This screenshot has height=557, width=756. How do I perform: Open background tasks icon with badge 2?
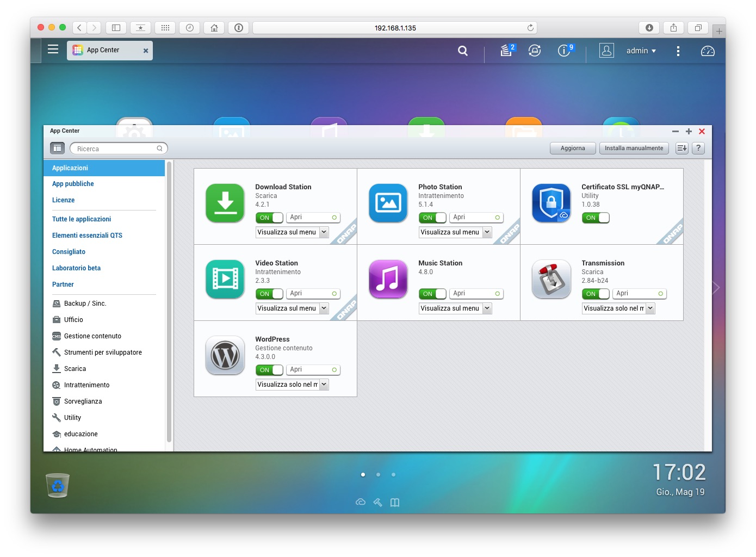point(507,51)
